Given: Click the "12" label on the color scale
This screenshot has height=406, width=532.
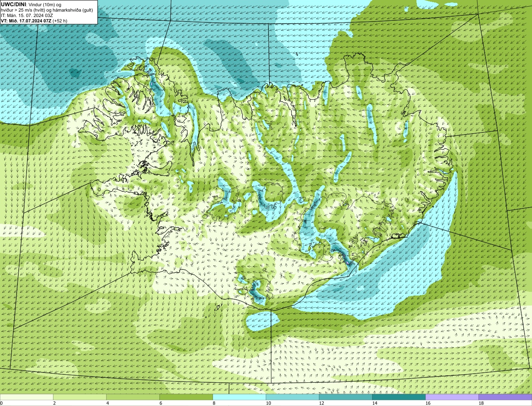Looking at the screenshot, I should point(322,403).
